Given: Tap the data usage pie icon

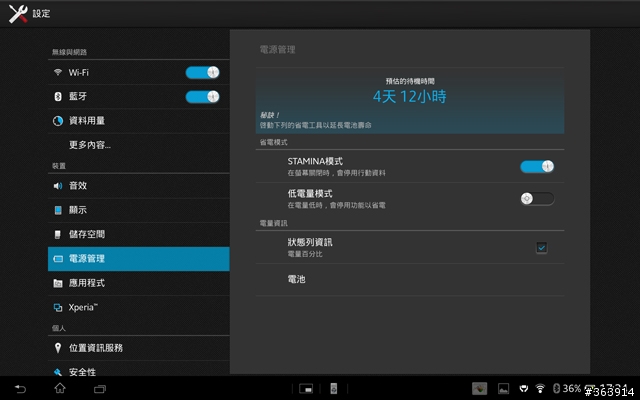Looking at the screenshot, I should [x=58, y=121].
